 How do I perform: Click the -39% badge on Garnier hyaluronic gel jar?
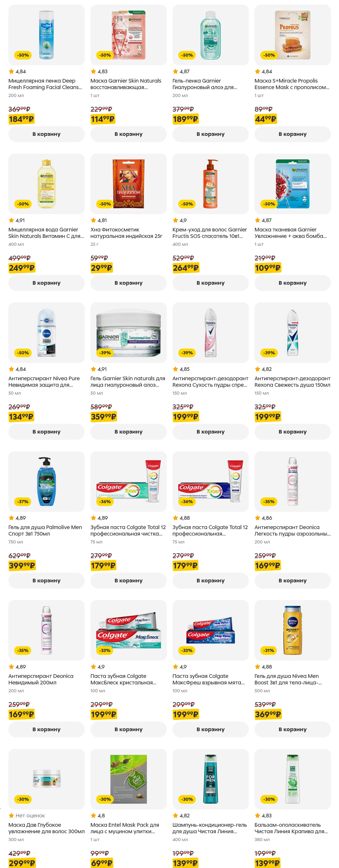[x=105, y=352]
